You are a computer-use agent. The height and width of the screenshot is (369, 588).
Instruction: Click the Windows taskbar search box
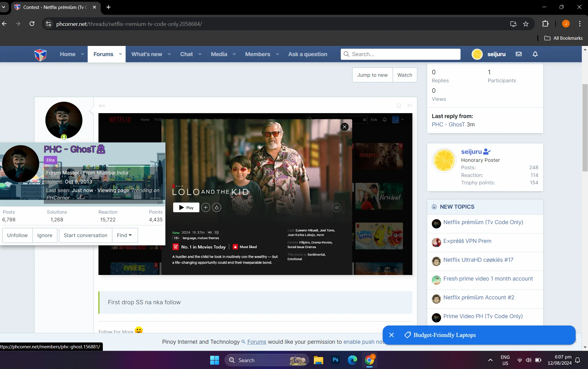coord(267,360)
